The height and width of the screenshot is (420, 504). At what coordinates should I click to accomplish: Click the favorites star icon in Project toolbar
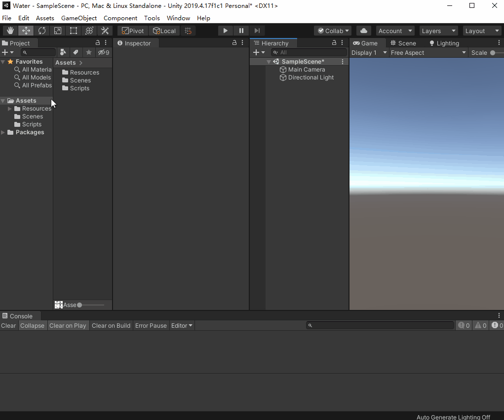89,52
